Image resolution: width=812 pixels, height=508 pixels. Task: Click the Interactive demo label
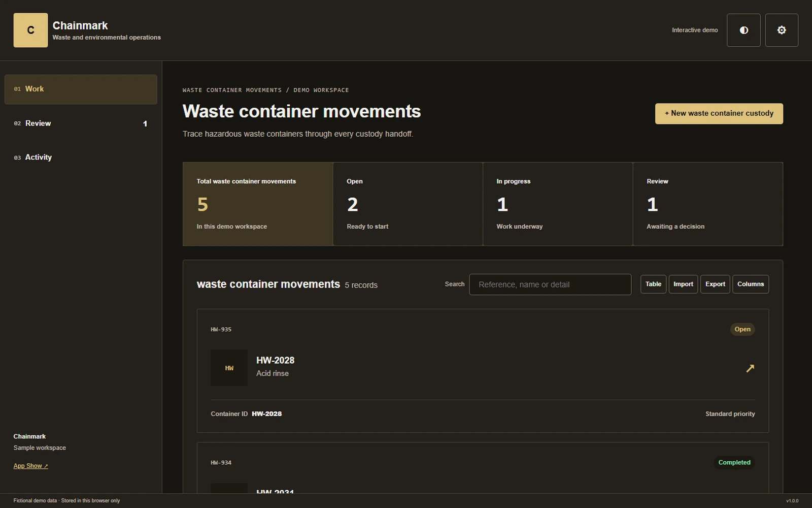pos(695,30)
